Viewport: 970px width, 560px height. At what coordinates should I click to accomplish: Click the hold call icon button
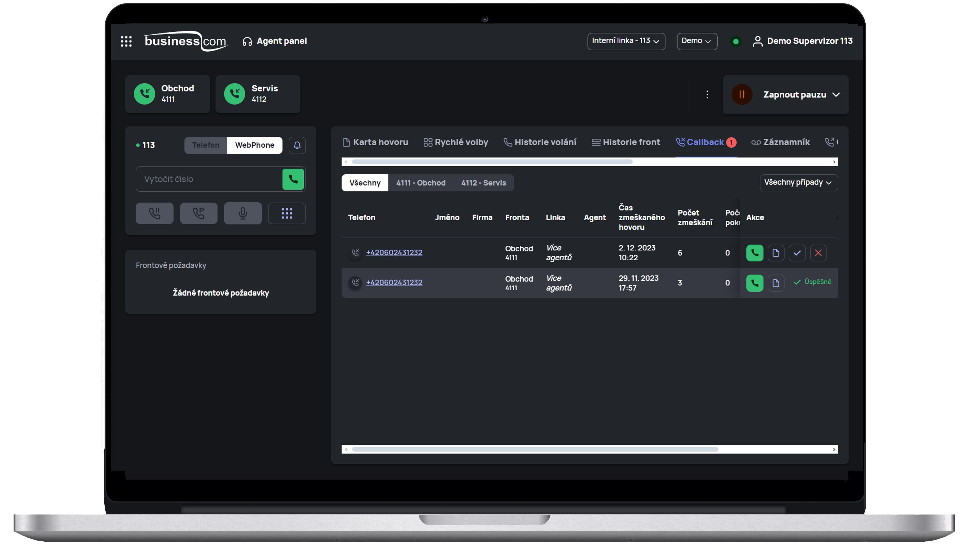click(x=154, y=213)
